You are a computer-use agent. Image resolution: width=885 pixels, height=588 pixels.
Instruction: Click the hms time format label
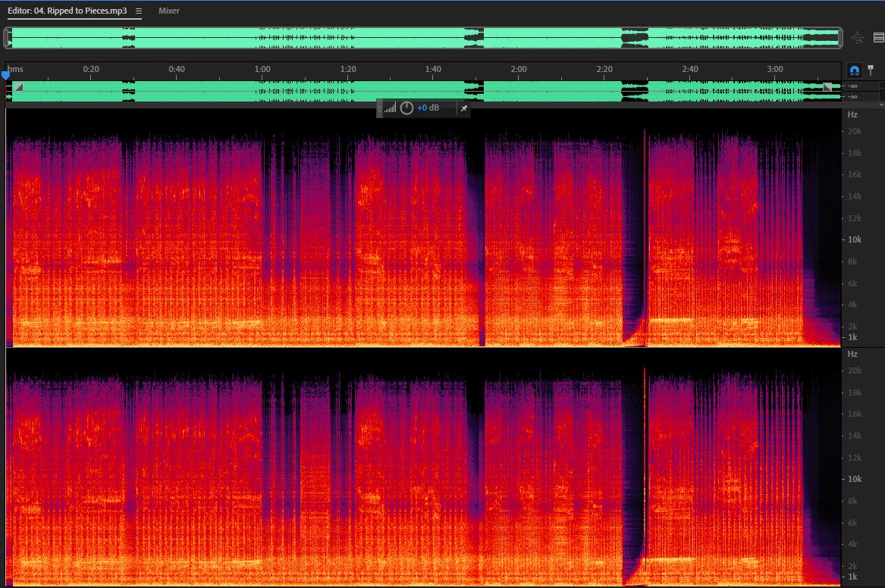[x=15, y=69]
